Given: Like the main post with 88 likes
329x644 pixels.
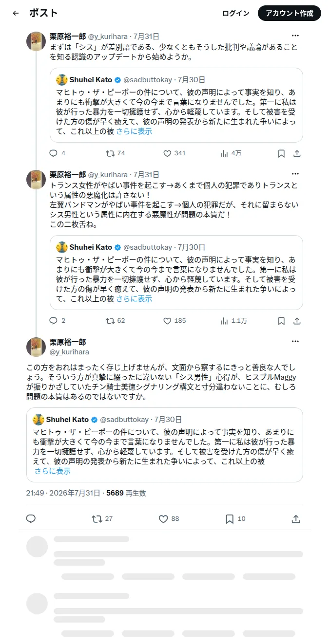Looking at the screenshot, I should tap(164, 519).
